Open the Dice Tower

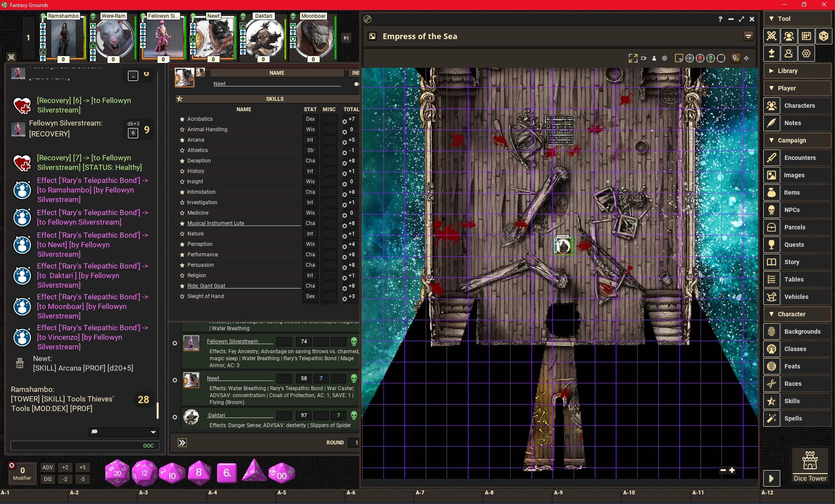tap(810, 465)
